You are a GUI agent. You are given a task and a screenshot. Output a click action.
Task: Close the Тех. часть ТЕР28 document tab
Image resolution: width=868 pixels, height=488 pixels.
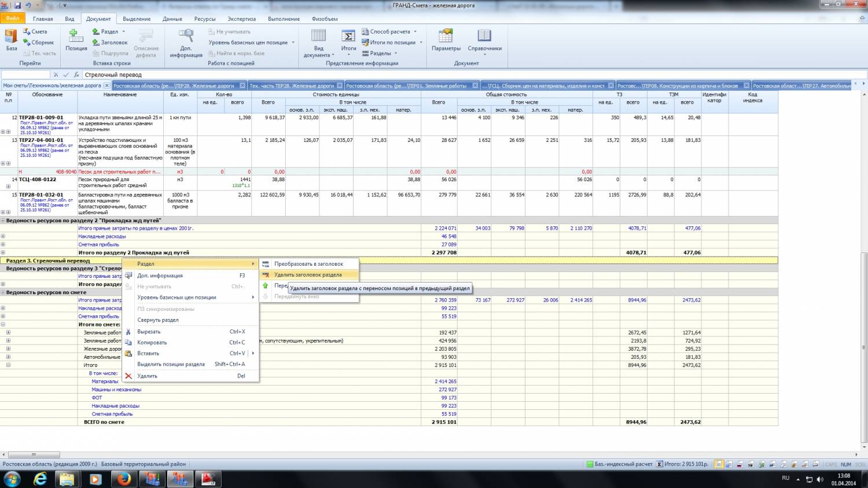point(340,86)
